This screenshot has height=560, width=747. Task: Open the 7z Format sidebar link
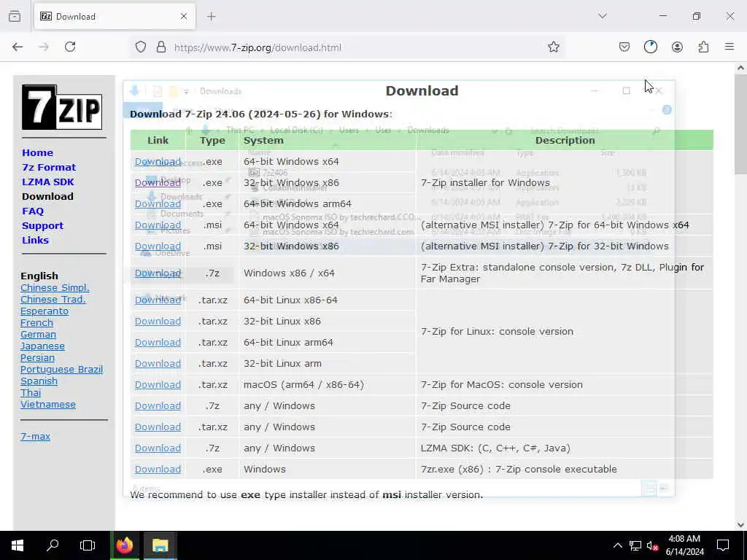(49, 167)
